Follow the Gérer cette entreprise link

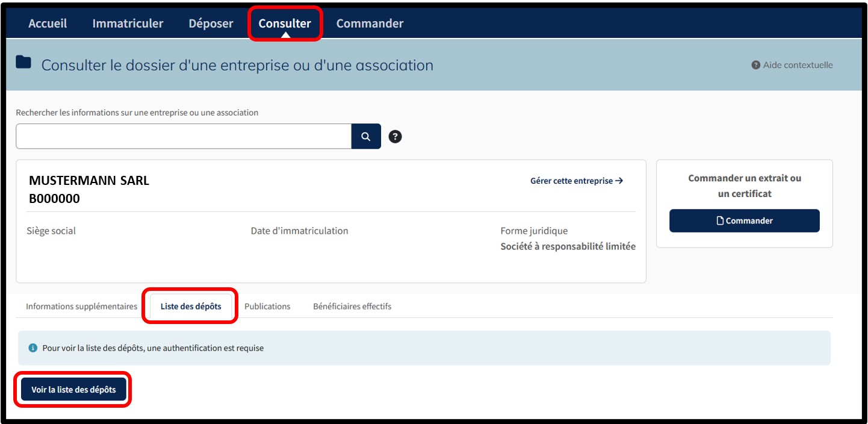point(576,181)
